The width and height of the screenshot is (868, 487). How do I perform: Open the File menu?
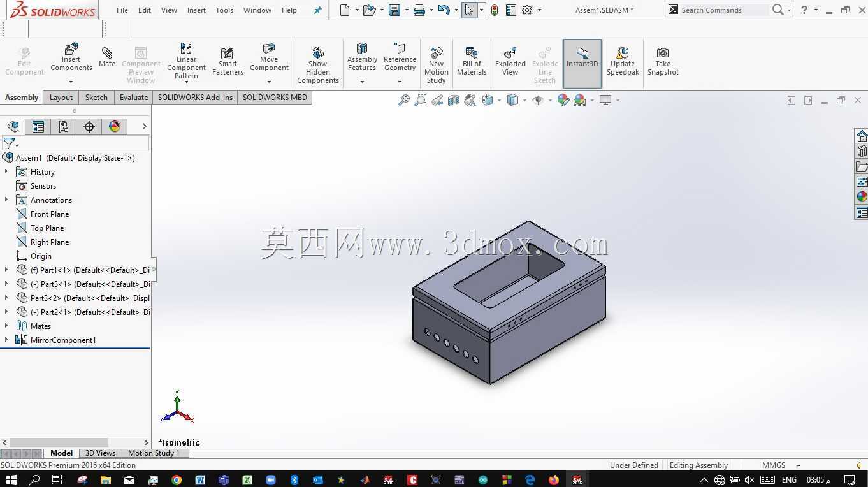pos(122,10)
